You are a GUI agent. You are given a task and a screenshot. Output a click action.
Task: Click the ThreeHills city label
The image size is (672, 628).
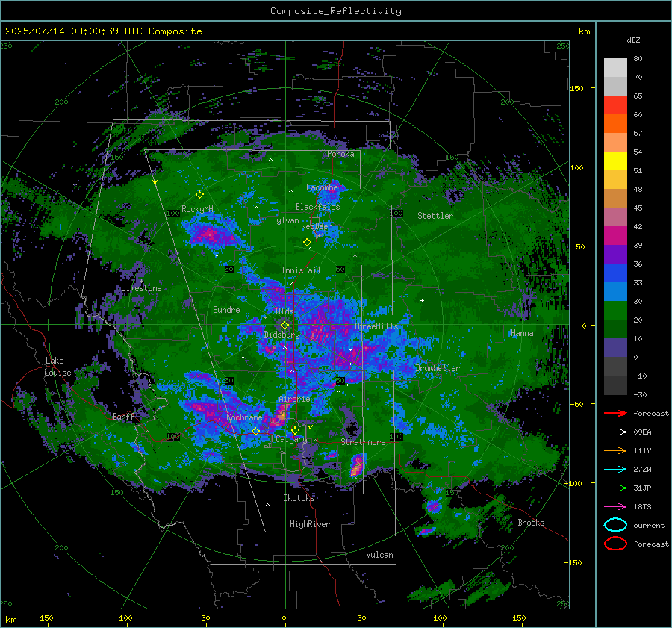(x=376, y=326)
